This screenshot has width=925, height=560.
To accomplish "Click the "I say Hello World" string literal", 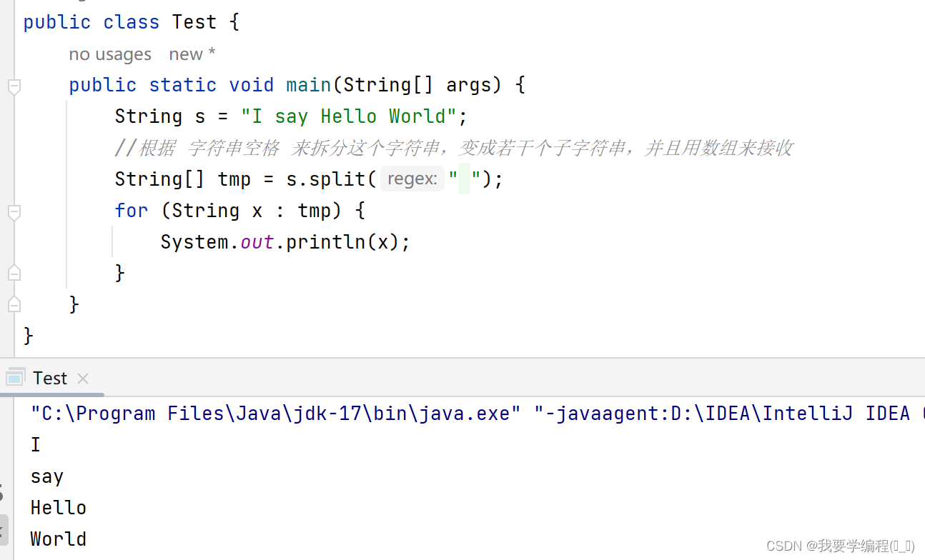I will coord(354,116).
